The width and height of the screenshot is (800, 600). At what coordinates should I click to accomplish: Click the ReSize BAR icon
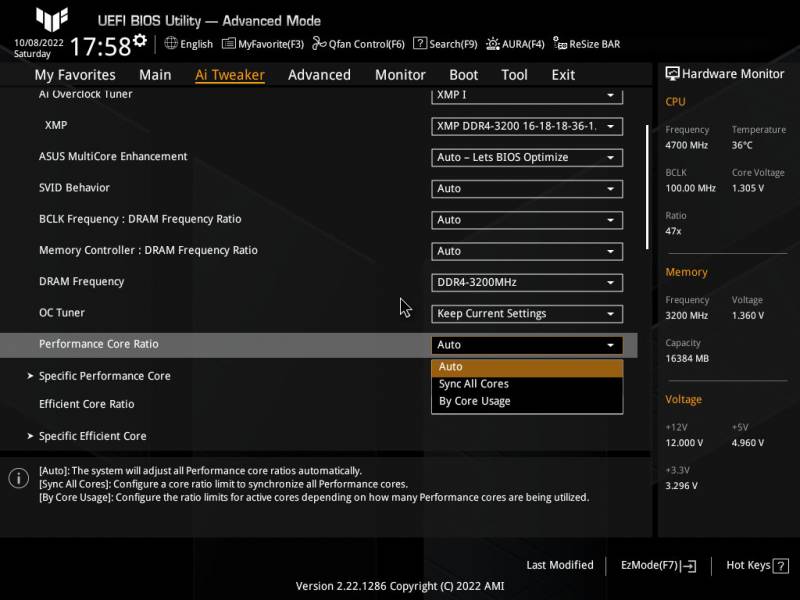pos(560,44)
